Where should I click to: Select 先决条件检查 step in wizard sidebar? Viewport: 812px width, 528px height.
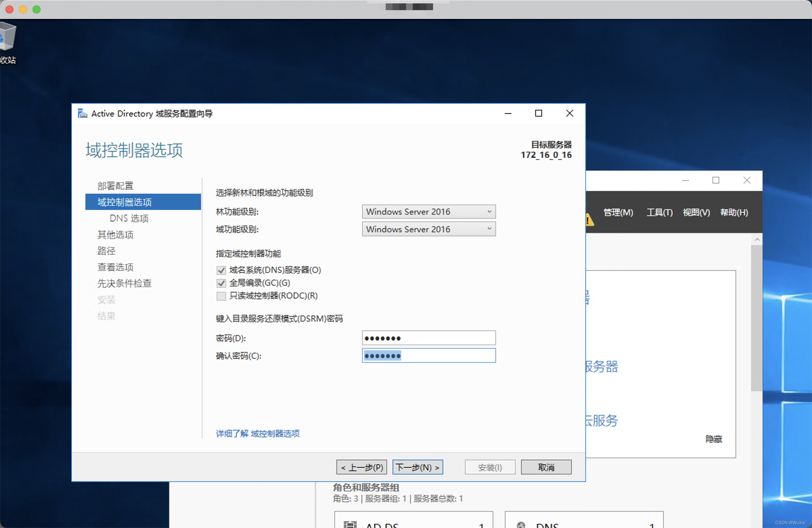coord(124,283)
